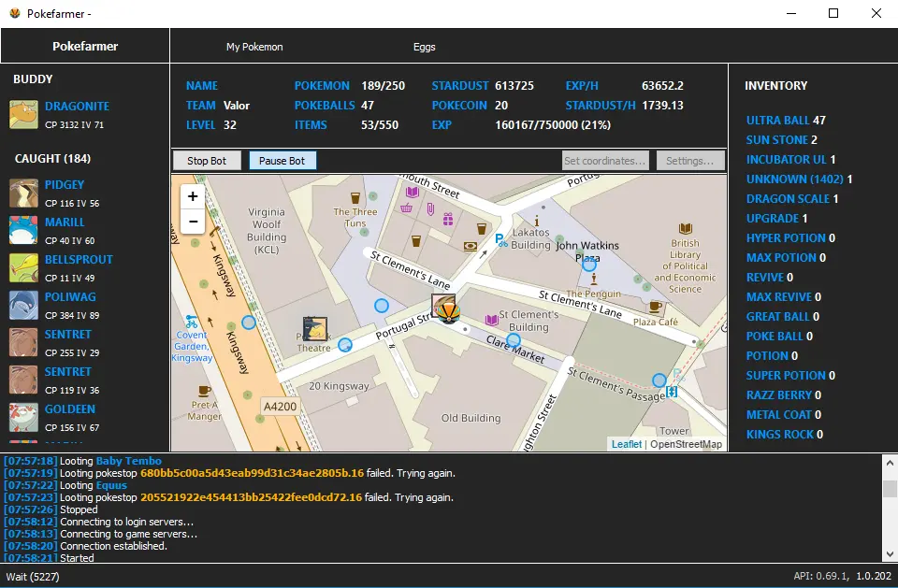Click INCUBATOR UL in inventory
Viewport: 898px width, 588px height.
[791, 159]
